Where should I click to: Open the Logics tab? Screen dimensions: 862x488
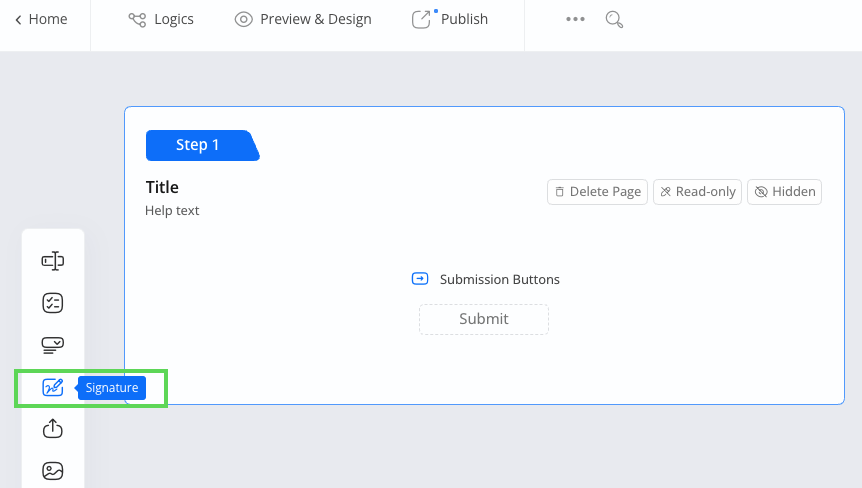coord(161,20)
